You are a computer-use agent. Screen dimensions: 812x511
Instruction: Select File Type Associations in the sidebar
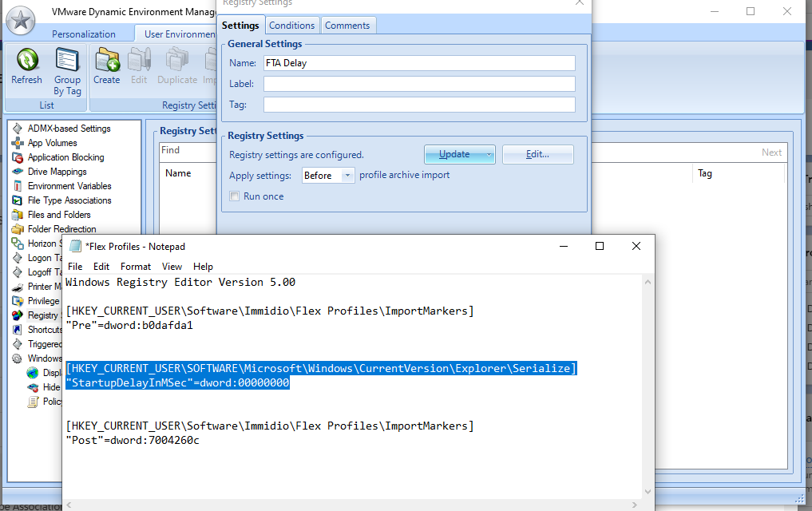pos(69,200)
